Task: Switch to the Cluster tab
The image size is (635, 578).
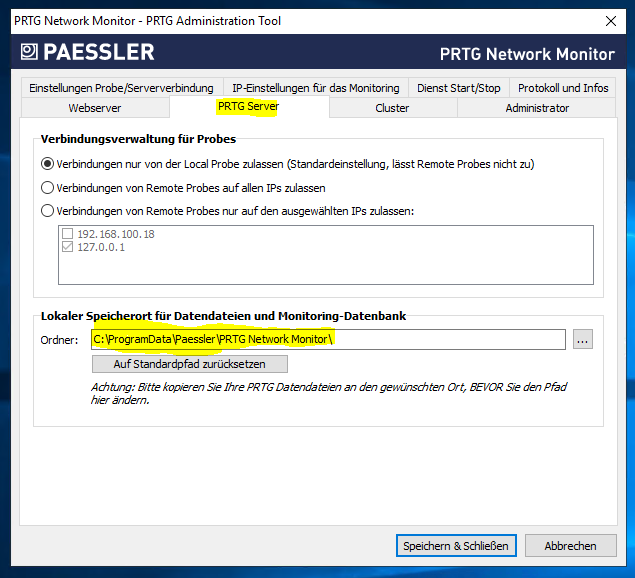Action: pyautogui.click(x=392, y=108)
